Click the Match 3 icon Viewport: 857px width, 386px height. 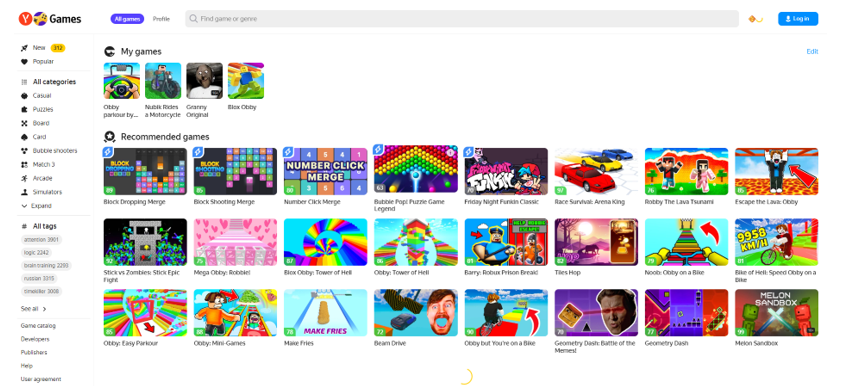[24, 165]
